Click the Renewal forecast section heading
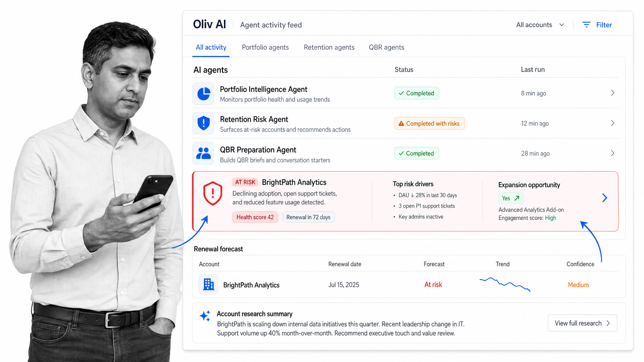 [218, 249]
